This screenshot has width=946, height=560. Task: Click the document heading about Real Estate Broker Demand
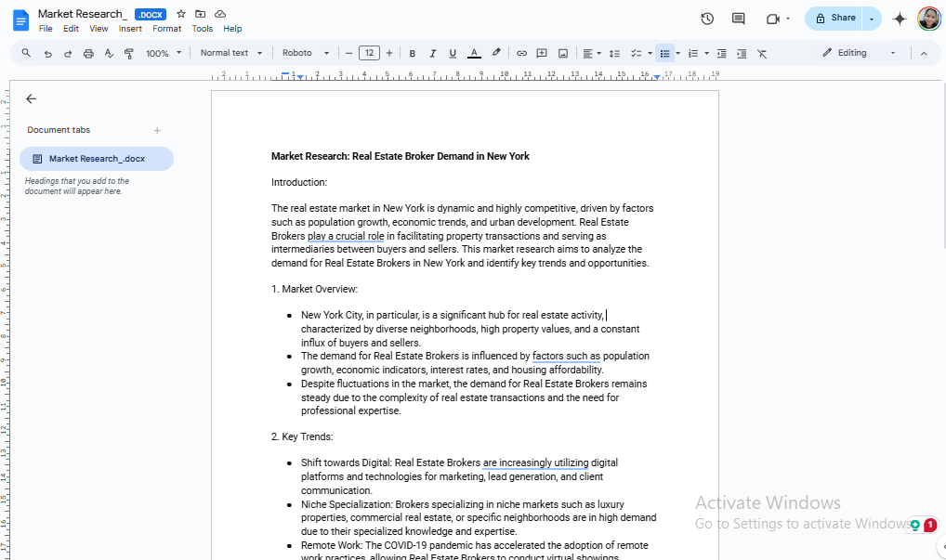pos(400,156)
